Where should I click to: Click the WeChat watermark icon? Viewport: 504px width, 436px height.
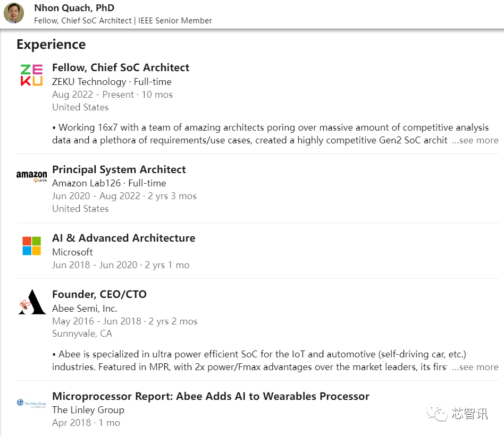point(437,413)
